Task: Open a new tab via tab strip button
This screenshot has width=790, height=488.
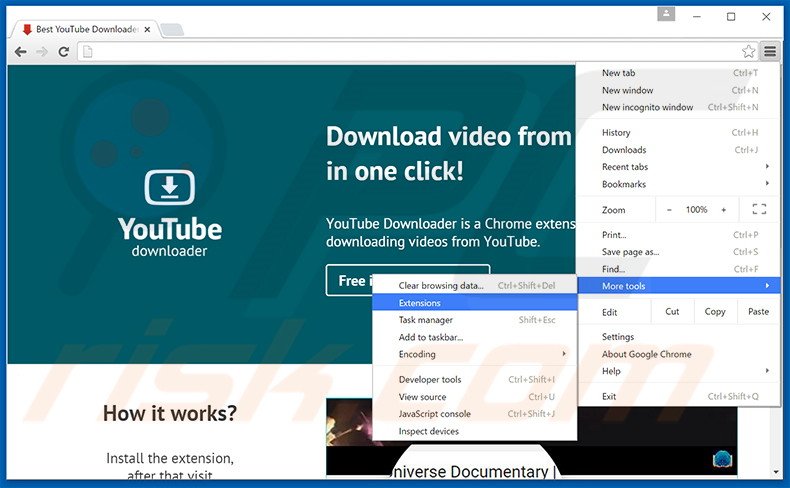Action: (x=172, y=30)
